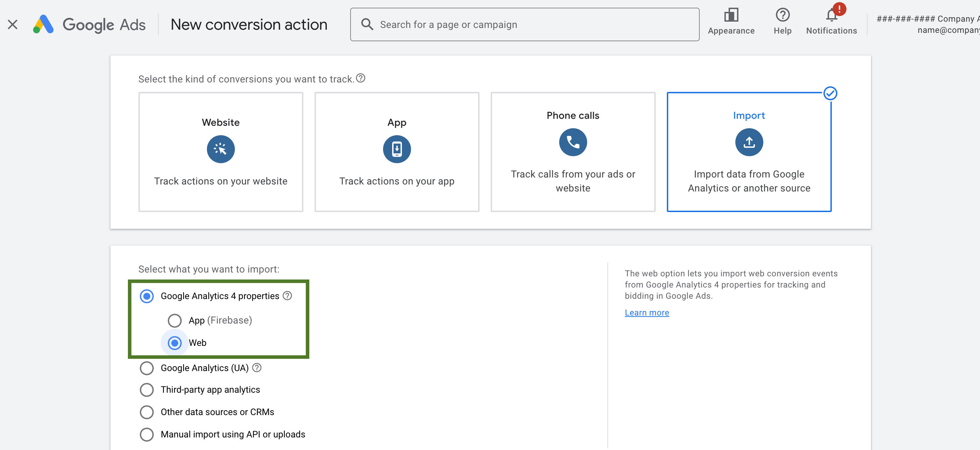Click the Learn more link
This screenshot has width=980, height=450.
pos(647,312)
